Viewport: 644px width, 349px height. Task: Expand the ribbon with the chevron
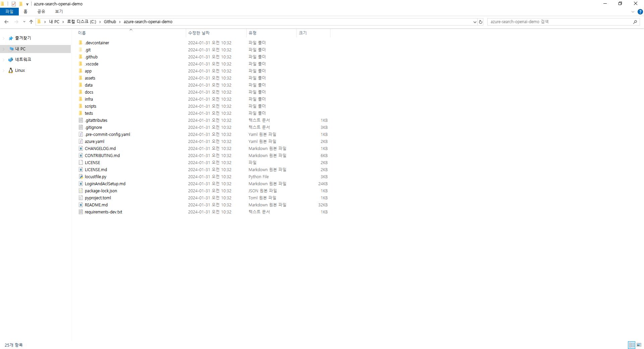(x=633, y=12)
